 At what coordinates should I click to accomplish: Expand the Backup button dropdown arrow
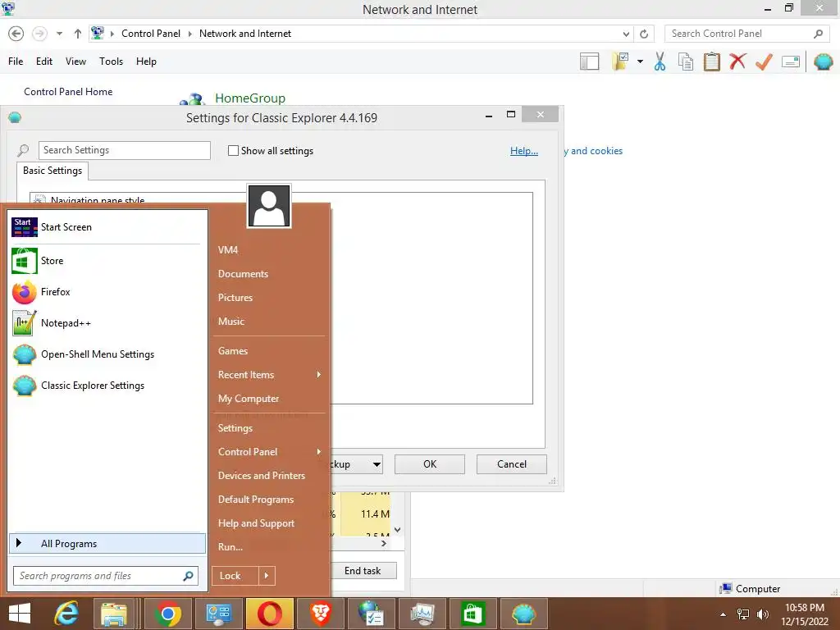pos(377,464)
